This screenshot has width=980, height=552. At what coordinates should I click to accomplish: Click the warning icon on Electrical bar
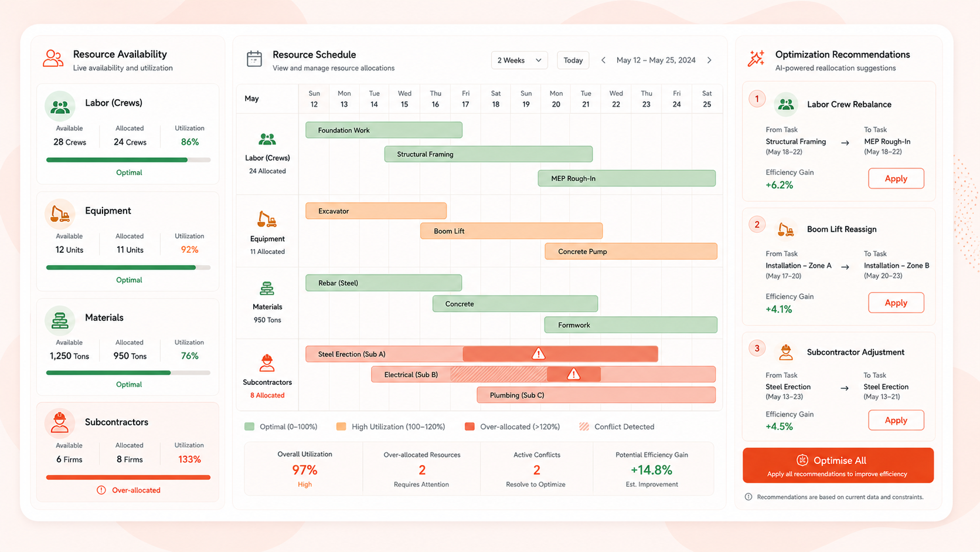point(573,374)
